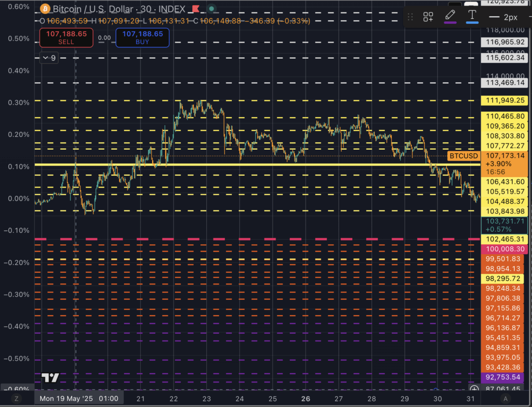Toggle the Z button at bottom left
The width and height of the screenshot is (532, 407).
[17, 399]
